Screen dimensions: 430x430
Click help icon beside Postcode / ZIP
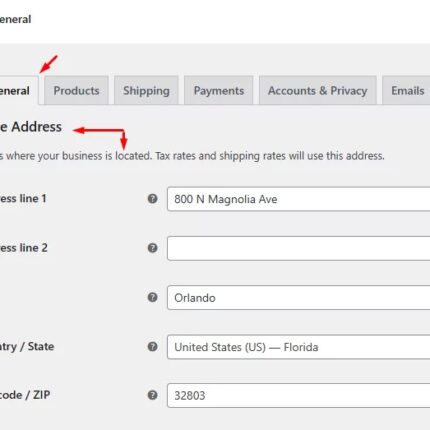pyautogui.click(x=152, y=395)
